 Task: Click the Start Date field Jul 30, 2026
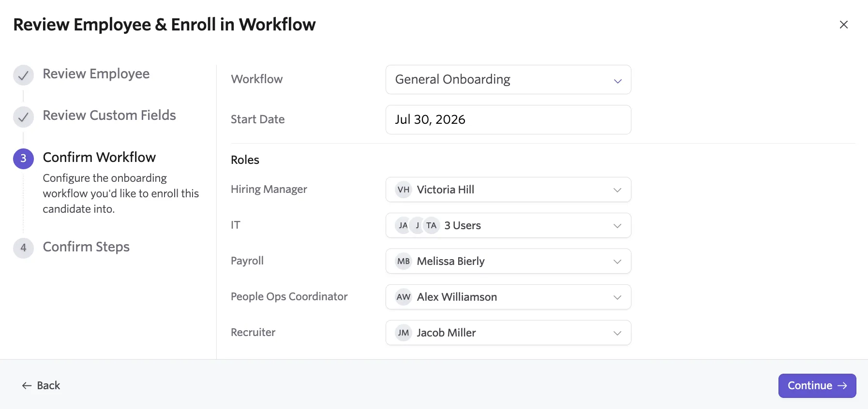508,120
